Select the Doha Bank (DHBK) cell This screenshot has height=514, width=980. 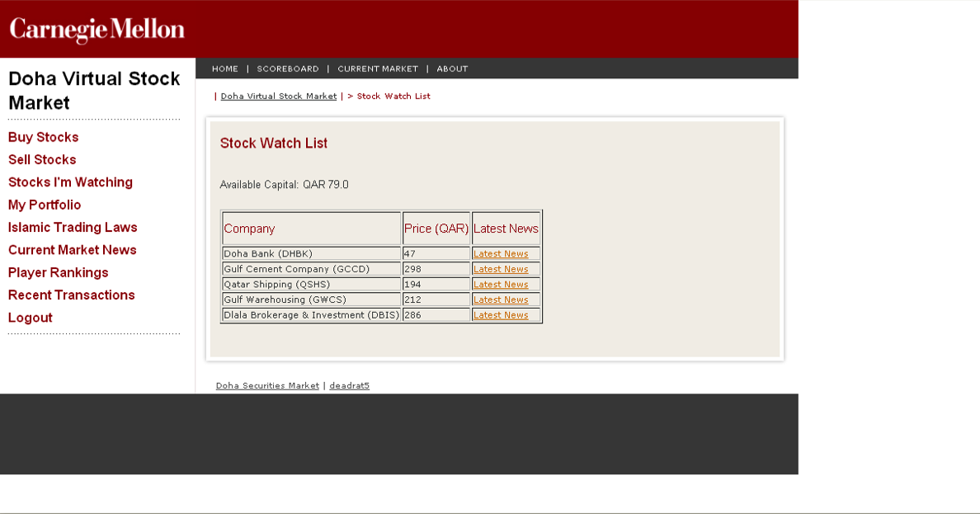[311, 253]
